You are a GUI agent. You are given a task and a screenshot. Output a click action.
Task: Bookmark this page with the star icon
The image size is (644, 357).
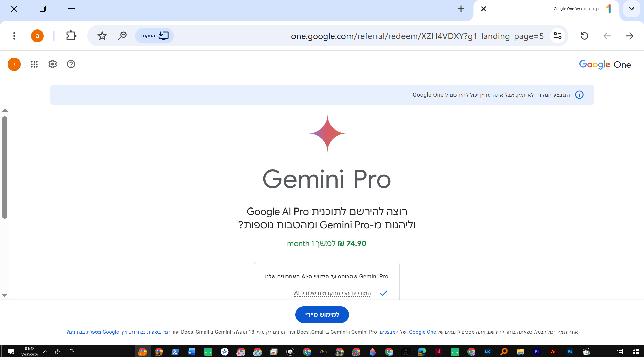coord(102,36)
